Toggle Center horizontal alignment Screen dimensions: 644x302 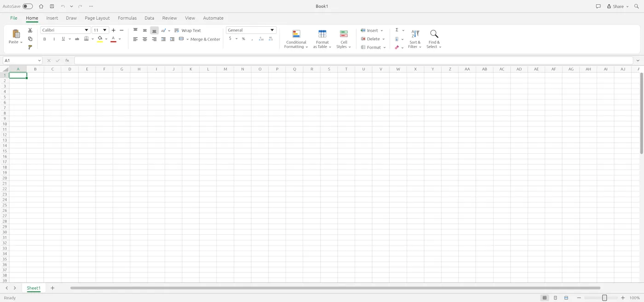coord(145,39)
